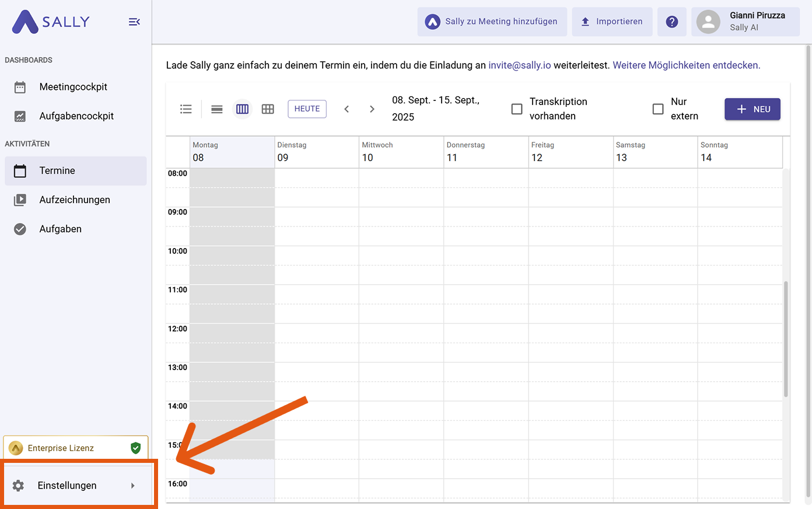Open help via question mark icon
Viewport: 812px width, 509px height.
click(672, 22)
